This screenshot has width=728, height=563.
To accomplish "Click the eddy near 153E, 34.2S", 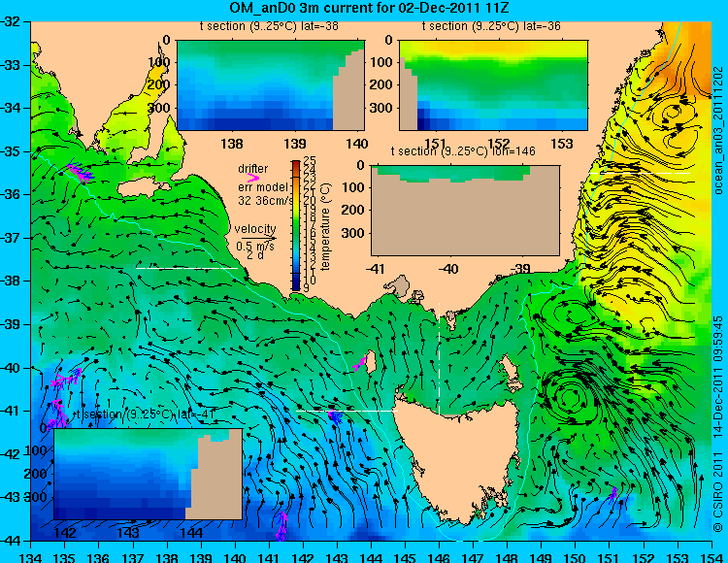I will [x=672, y=112].
